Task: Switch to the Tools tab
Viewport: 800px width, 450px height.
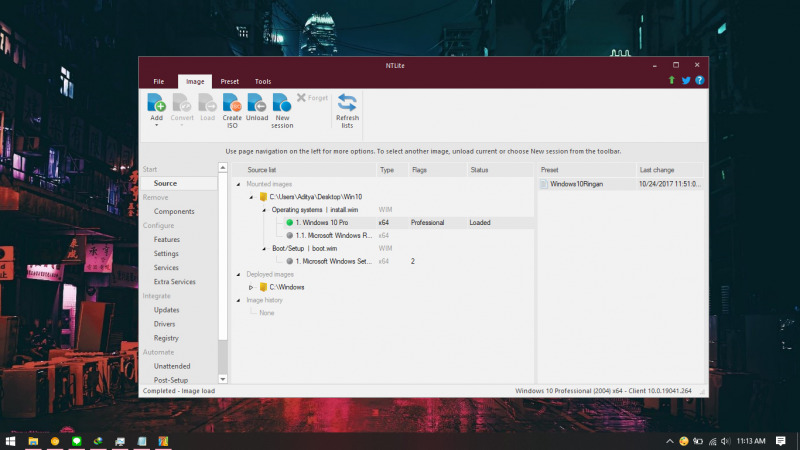Action: [263, 82]
